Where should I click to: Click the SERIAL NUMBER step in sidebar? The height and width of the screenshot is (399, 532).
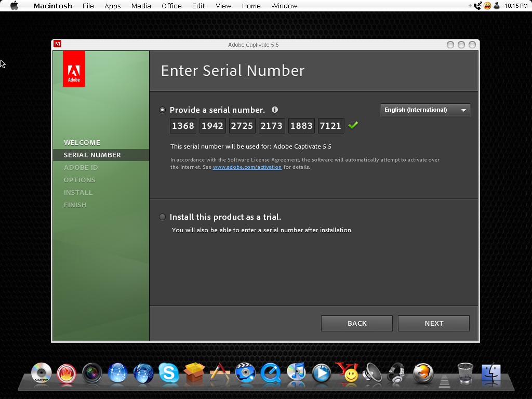click(x=92, y=155)
